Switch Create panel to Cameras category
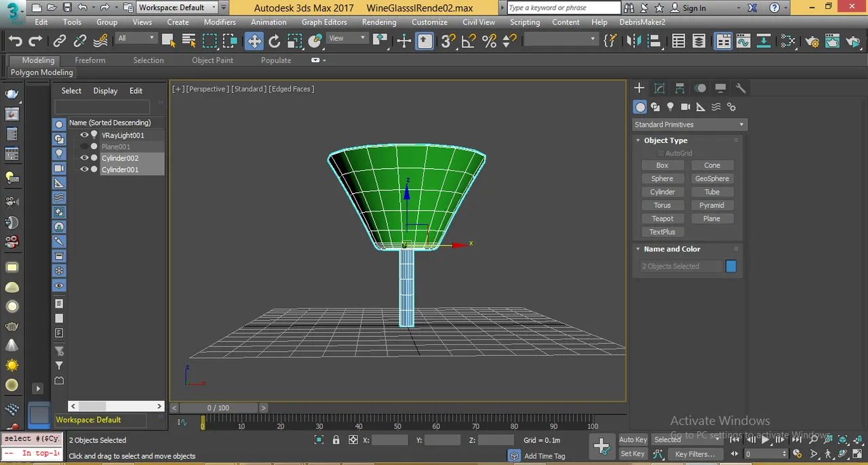Screen dimensions: 868x465 click(686, 107)
